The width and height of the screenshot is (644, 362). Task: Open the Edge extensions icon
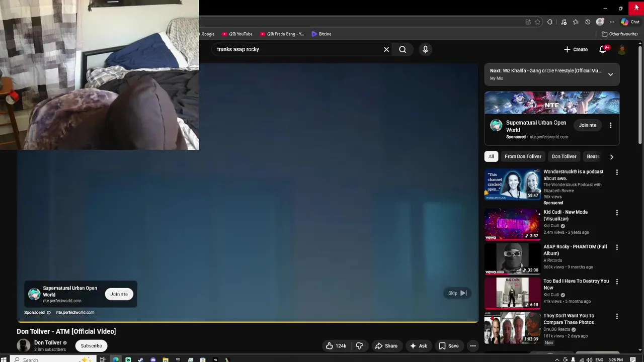pyautogui.click(x=550, y=22)
